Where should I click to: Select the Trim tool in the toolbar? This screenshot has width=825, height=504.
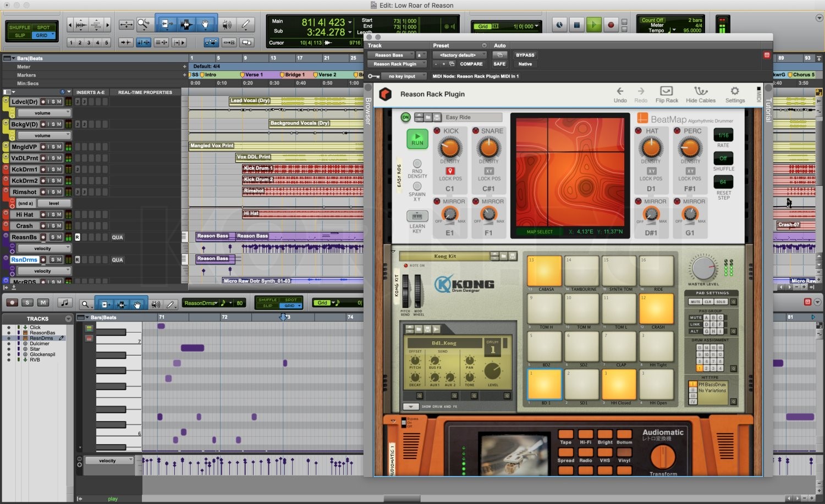point(168,25)
